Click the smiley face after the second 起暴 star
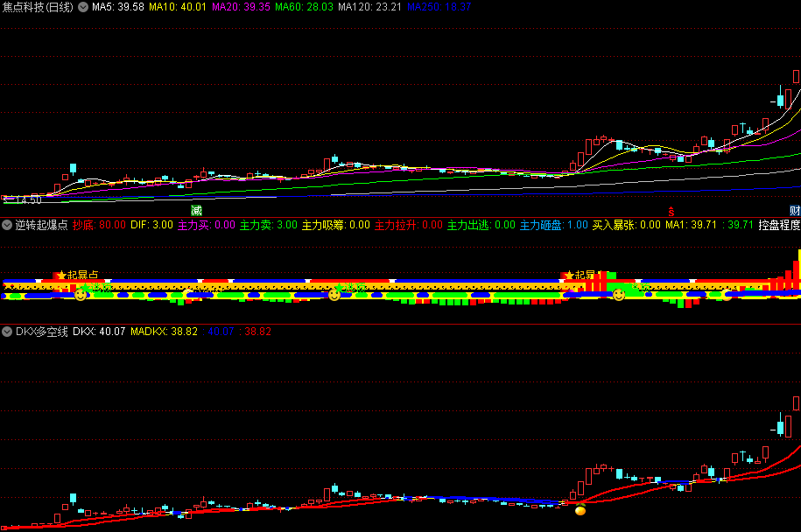The image size is (801, 532). [619, 295]
